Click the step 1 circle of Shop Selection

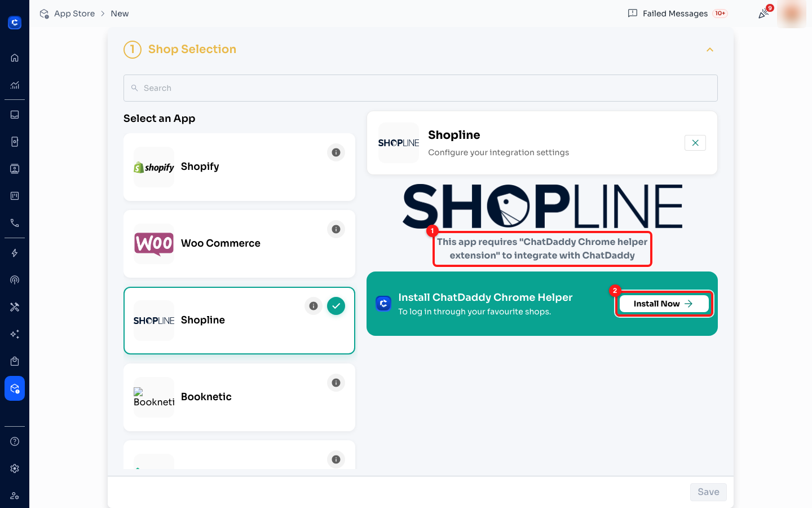[x=133, y=50]
